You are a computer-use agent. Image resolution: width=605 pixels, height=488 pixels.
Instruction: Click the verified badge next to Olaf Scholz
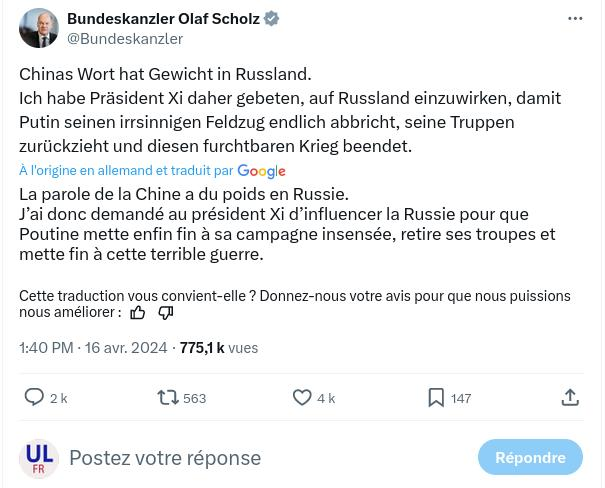coord(272,19)
